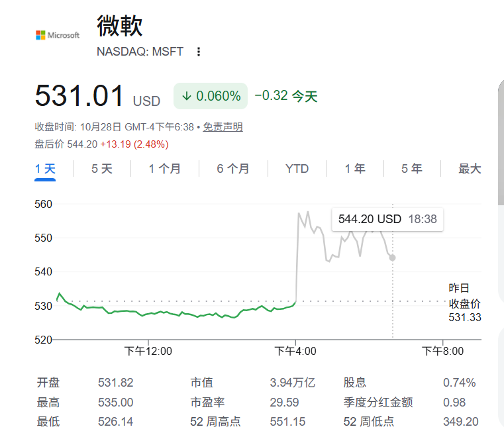Click the −0.32 今天 change text
Screen dimensions: 504x435
286,96
